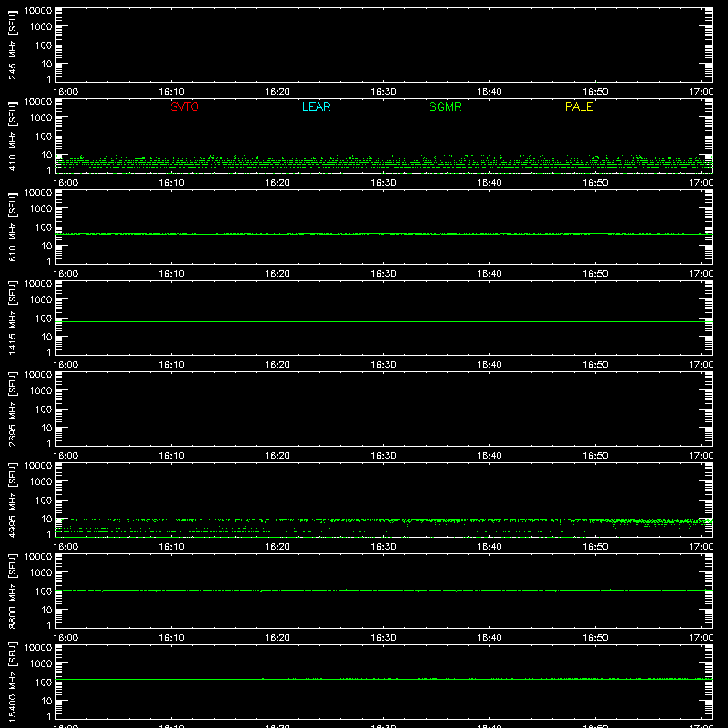Click 16:20 tick label under 410 MHz panel
The image size is (728, 728).
click(278, 183)
